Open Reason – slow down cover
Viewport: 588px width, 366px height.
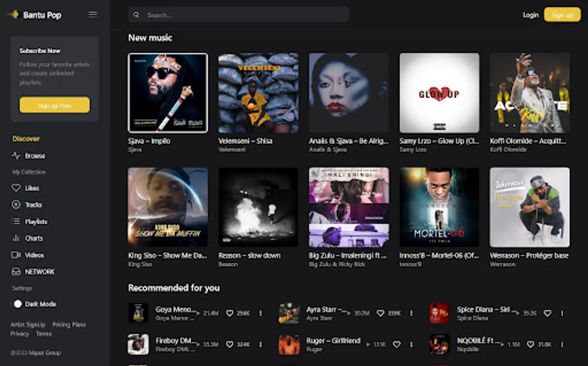point(258,207)
